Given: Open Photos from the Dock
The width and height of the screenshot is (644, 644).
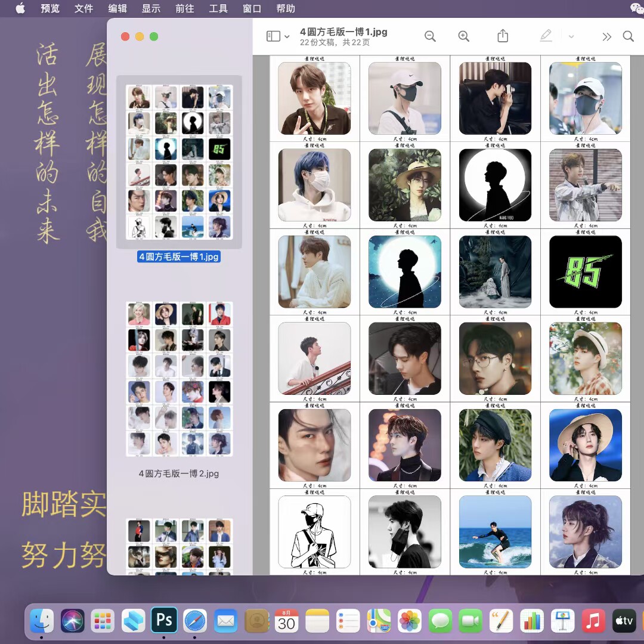Looking at the screenshot, I should click(x=410, y=621).
